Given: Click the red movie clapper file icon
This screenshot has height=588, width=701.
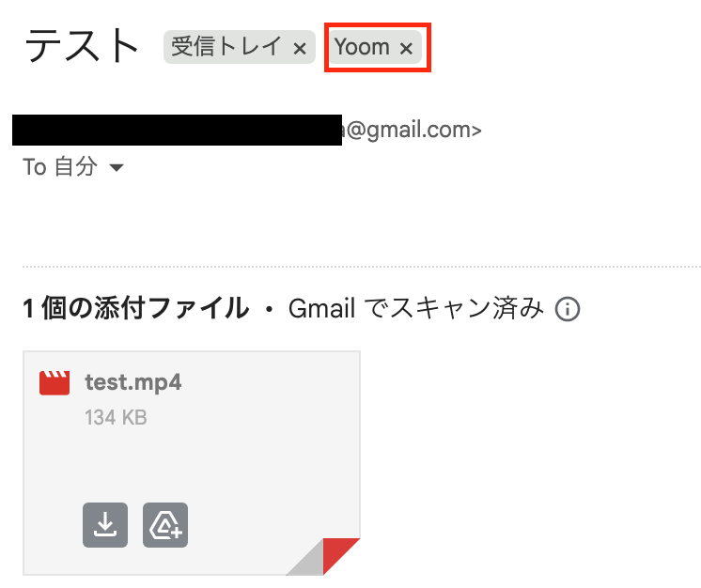Looking at the screenshot, I should click(x=55, y=383).
